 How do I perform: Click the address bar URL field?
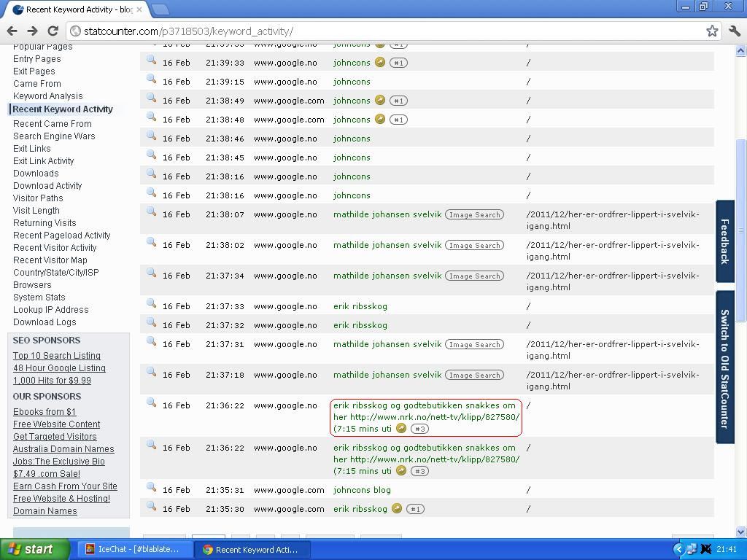(386, 31)
